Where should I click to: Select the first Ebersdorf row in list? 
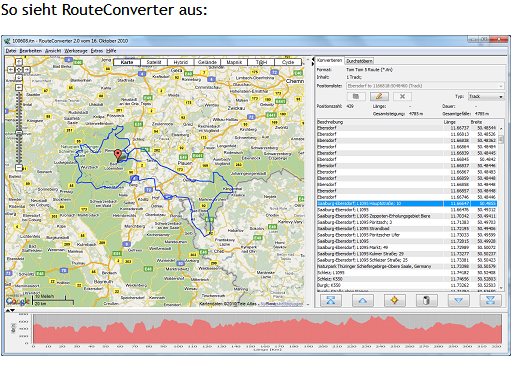click(x=407, y=128)
